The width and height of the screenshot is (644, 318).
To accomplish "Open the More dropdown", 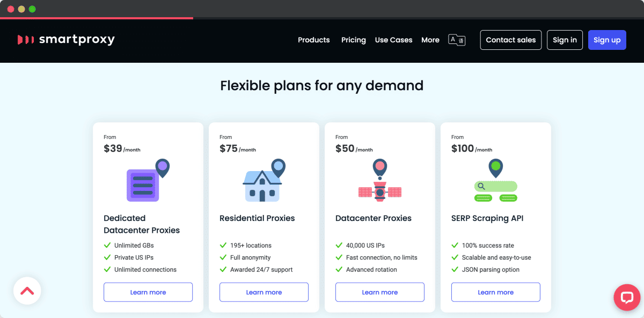I will click(x=430, y=40).
